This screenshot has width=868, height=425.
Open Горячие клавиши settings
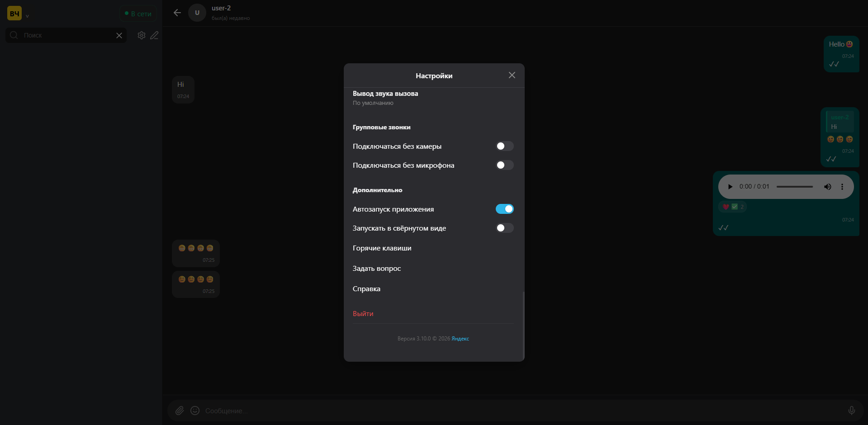tap(382, 248)
